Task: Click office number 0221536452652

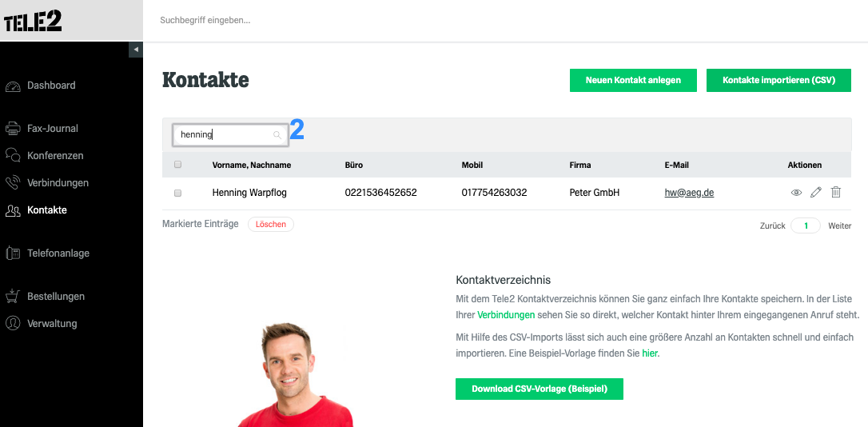Action: click(x=380, y=193)
